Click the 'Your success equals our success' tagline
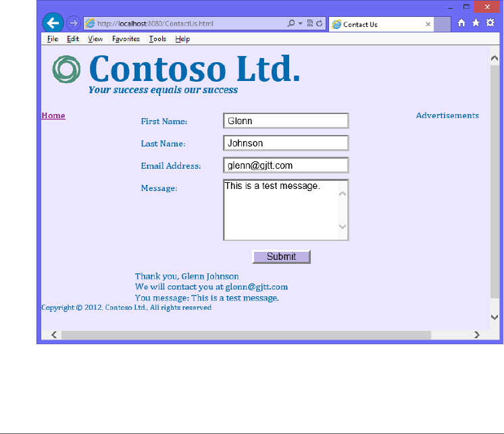The image size is (504, 434). [x=163, y=90]
